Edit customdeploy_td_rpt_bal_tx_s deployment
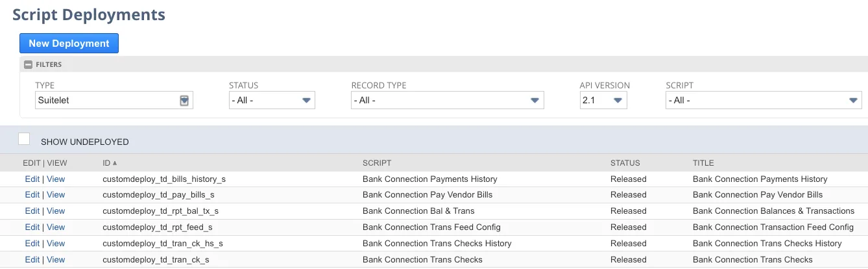The width and height of the screenshot is (868, 269). point(32,211)
